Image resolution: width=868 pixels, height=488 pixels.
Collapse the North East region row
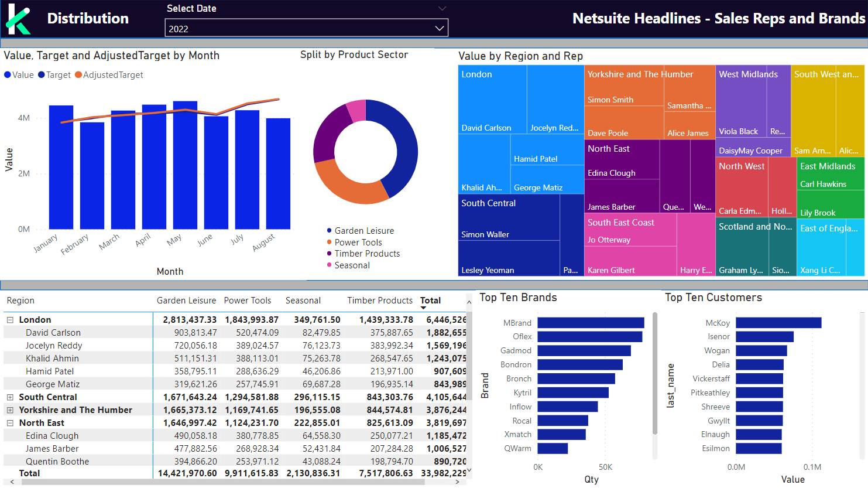coord(10,423)
